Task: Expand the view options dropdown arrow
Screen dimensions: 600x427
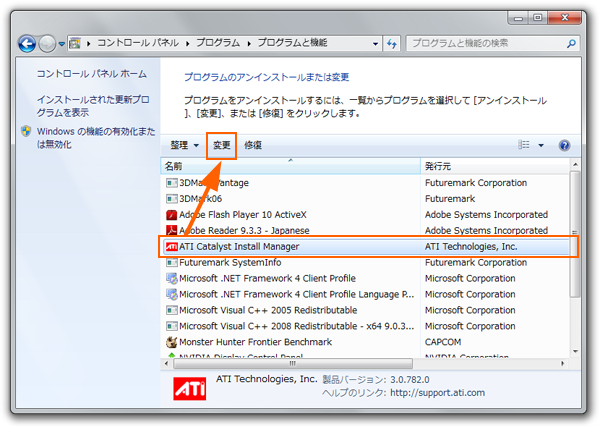Action: [541, 145]
